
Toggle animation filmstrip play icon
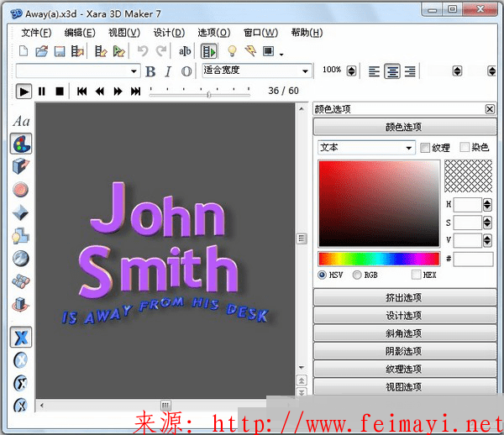(x=208, y=51)
